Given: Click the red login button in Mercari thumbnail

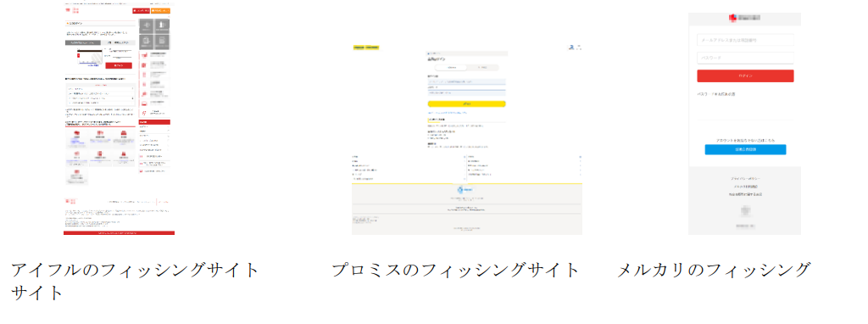Looking at the screenshot, I should [745, 75].
